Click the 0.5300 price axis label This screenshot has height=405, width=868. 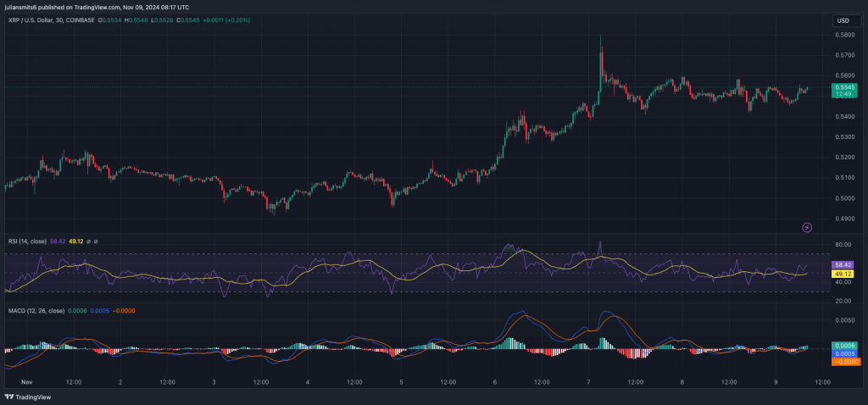click(x=845, y=136)
